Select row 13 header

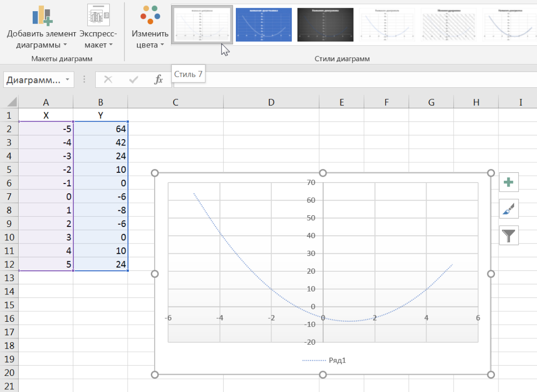(9, 277)
